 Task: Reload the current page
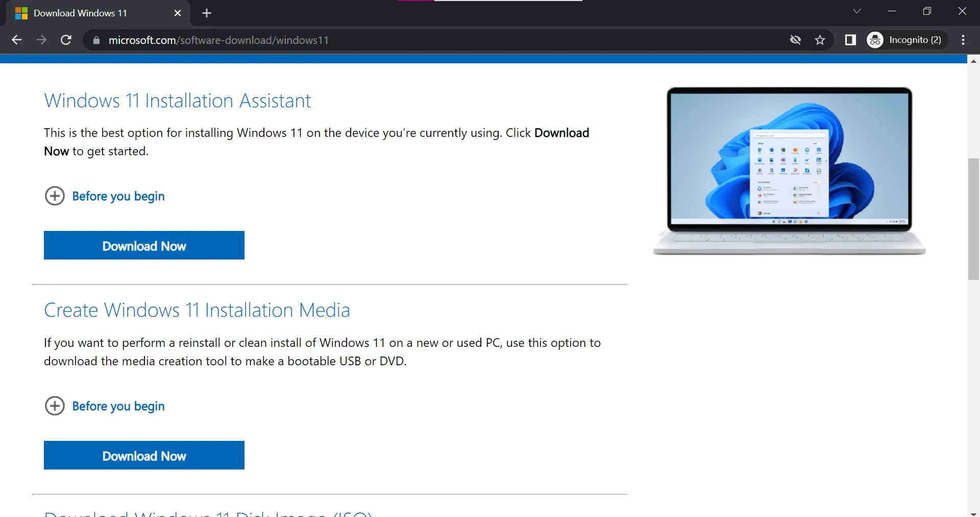[66, 40]
